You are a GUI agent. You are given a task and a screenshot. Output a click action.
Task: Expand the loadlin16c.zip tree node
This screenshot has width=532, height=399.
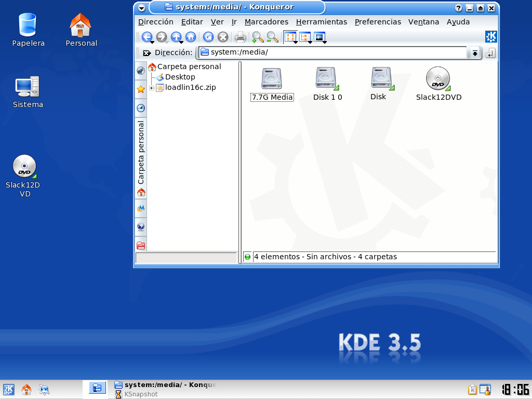151,88
